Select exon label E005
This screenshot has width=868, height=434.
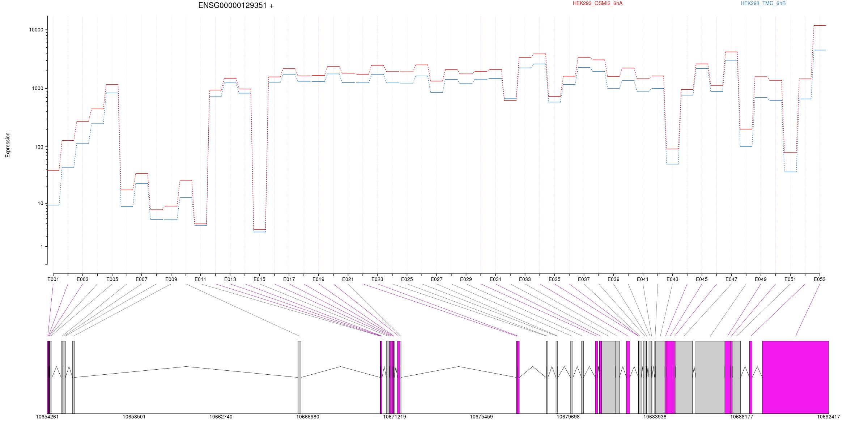point(112,279)
